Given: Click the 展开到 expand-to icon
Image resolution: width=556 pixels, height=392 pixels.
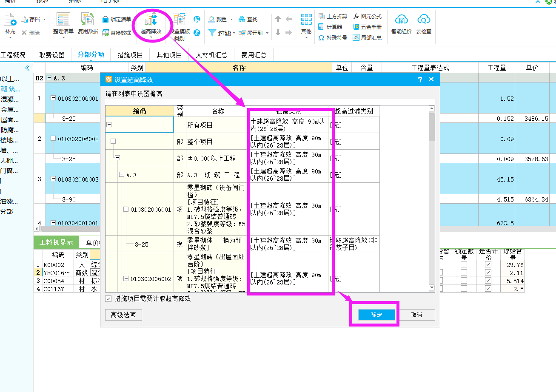Looking at the screenshot, I should 242,33.
